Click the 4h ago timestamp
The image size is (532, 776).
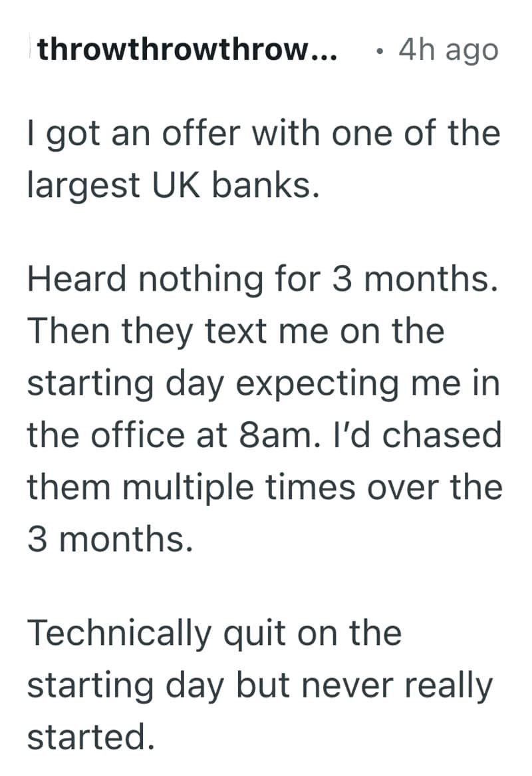click(448, 51)
